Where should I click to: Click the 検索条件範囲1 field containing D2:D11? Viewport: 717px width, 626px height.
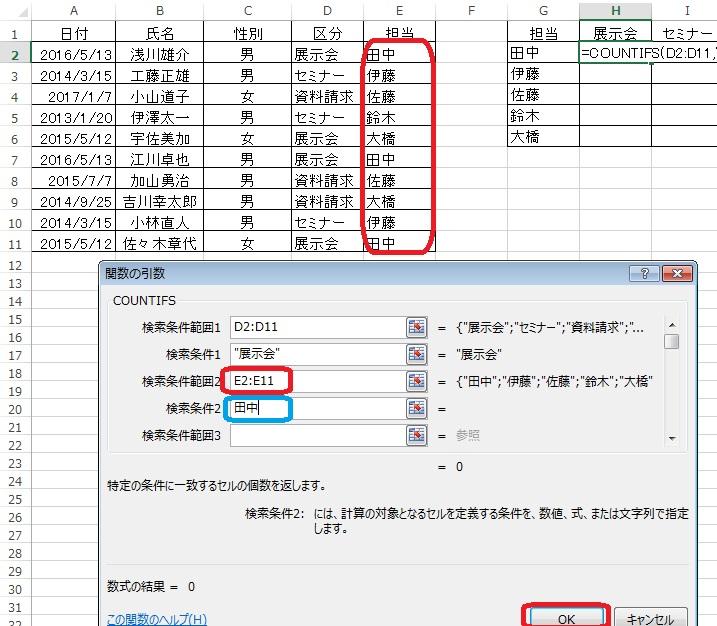(315, 327)
